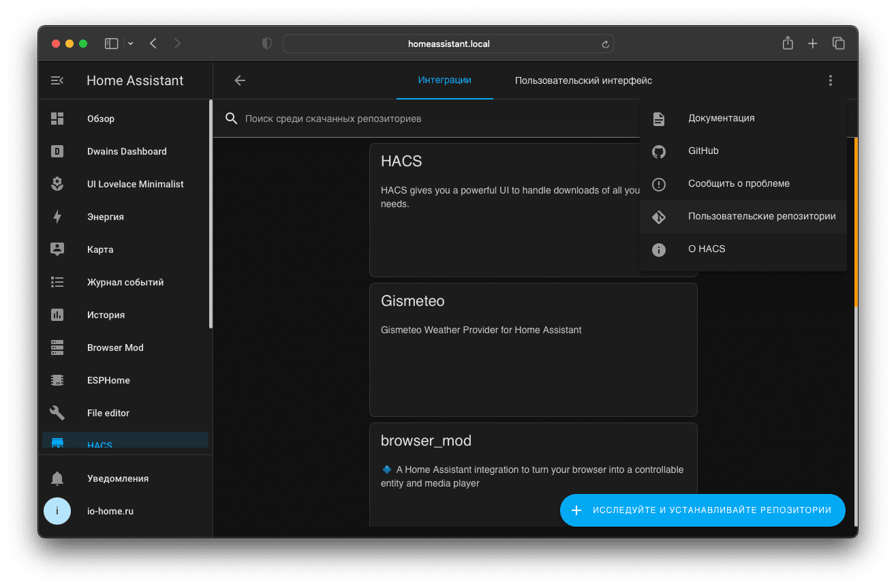This screenshot has width=896, height=588.
Task: Click the ESPHome chip icon
Action: [57, 380]
